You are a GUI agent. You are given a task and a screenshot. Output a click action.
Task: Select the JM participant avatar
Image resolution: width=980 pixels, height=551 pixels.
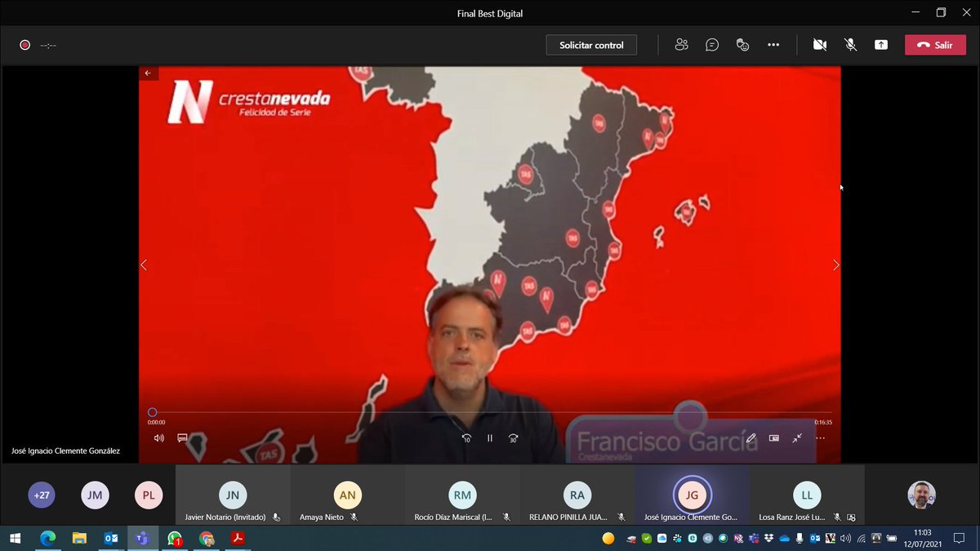pos(95,495)
